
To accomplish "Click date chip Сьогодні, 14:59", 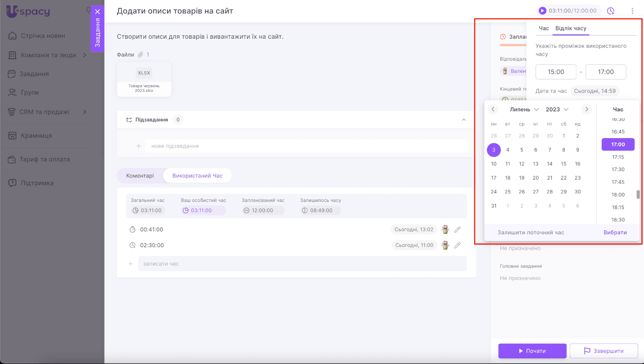I will [x=595, y=91].
